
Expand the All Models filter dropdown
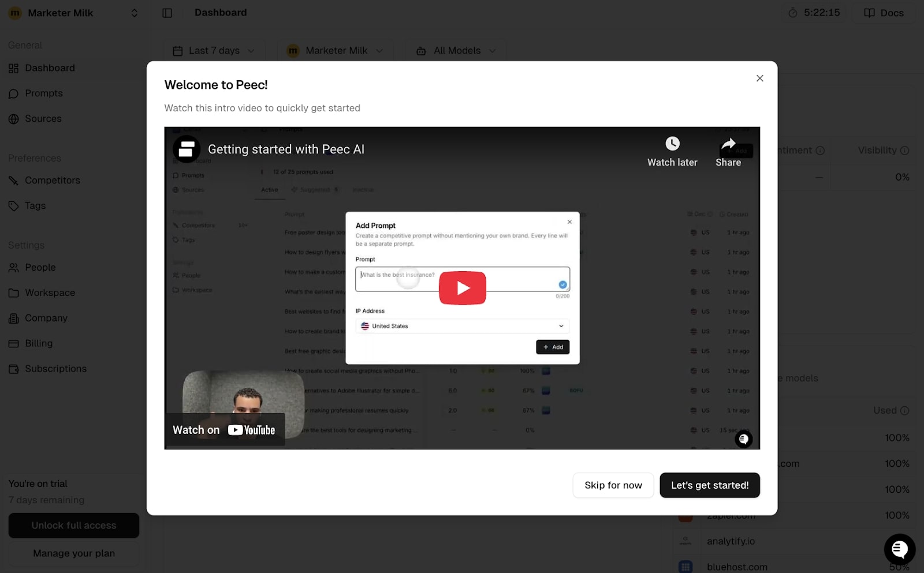(x=456, y=51)
